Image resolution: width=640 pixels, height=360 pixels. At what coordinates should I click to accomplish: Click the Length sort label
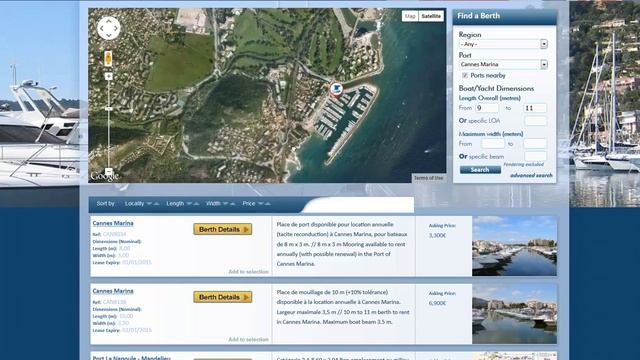click(175, 204)
